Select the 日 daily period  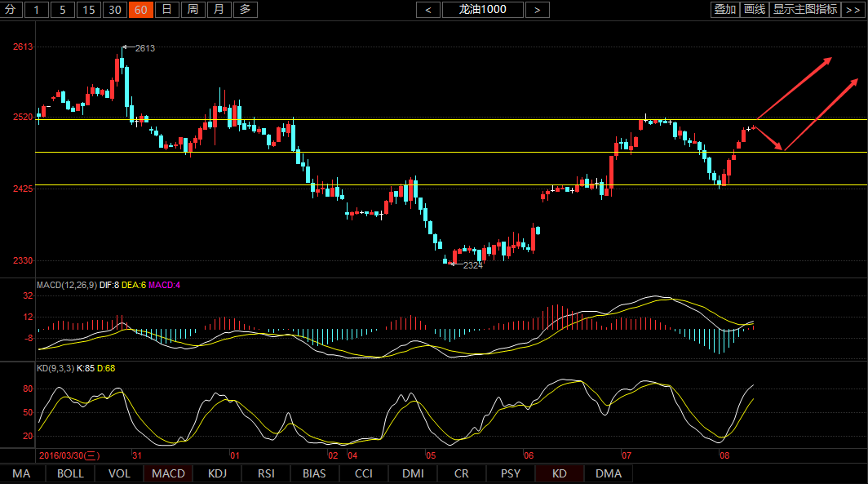coord(166,10)
